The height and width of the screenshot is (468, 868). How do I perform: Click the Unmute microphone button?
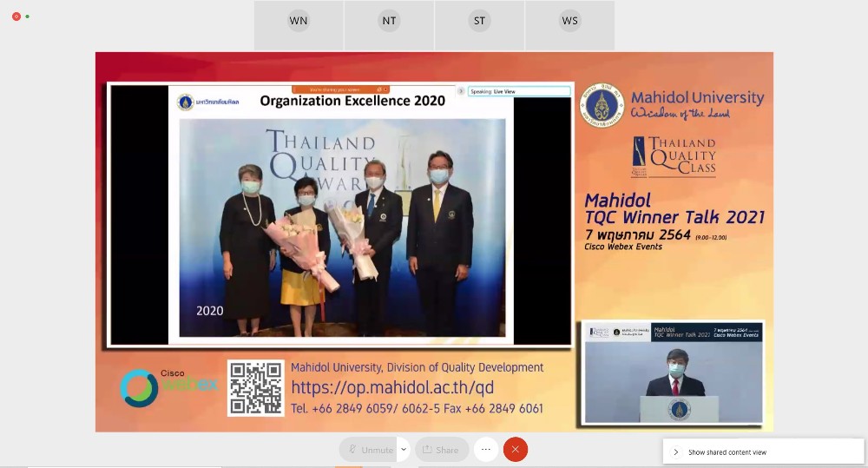tap(368, 450)
